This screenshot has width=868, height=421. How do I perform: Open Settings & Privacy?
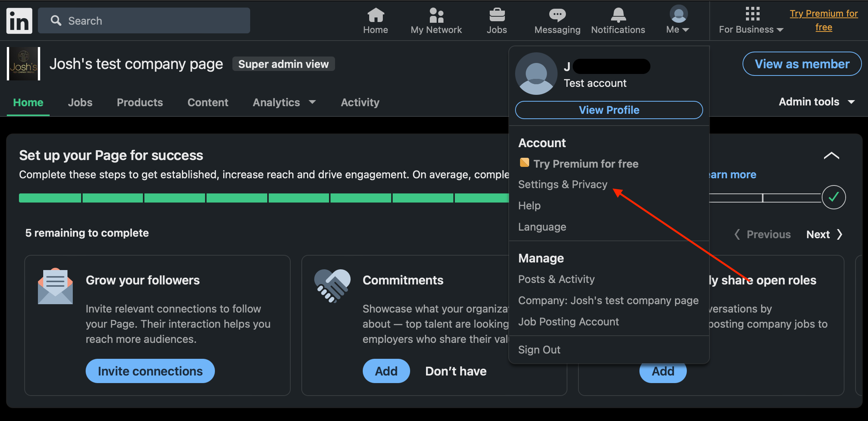click(563, 184)
